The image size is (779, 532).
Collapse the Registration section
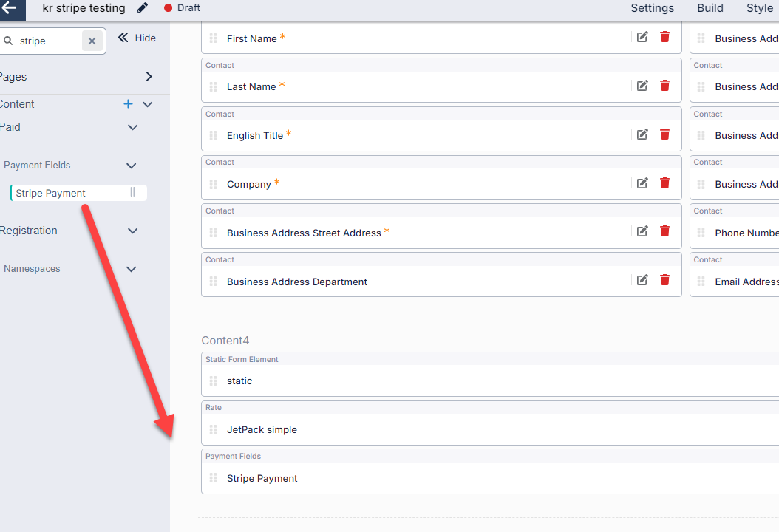click(133, 231)
